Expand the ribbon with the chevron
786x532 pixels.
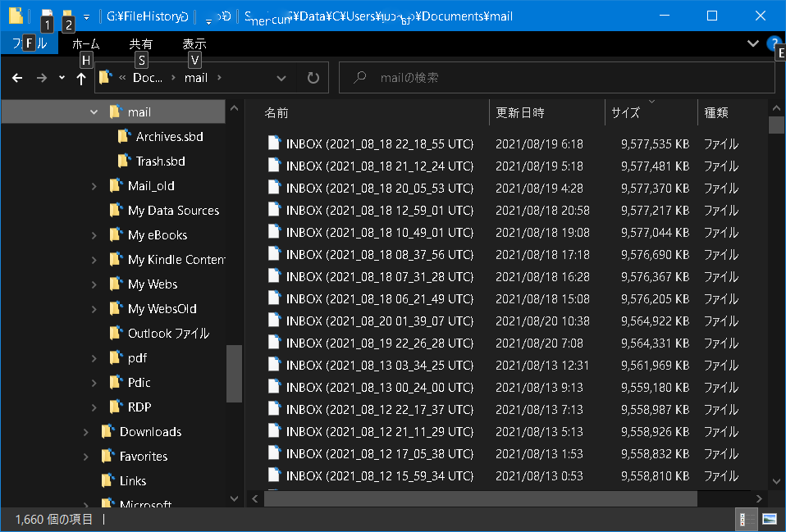753,43
